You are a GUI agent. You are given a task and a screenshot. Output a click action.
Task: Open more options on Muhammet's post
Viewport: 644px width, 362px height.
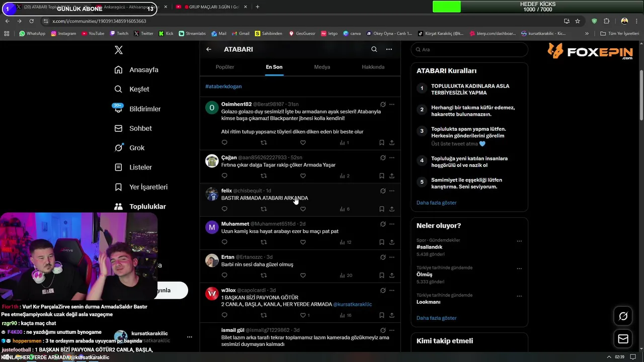click(x=392, y=224)
